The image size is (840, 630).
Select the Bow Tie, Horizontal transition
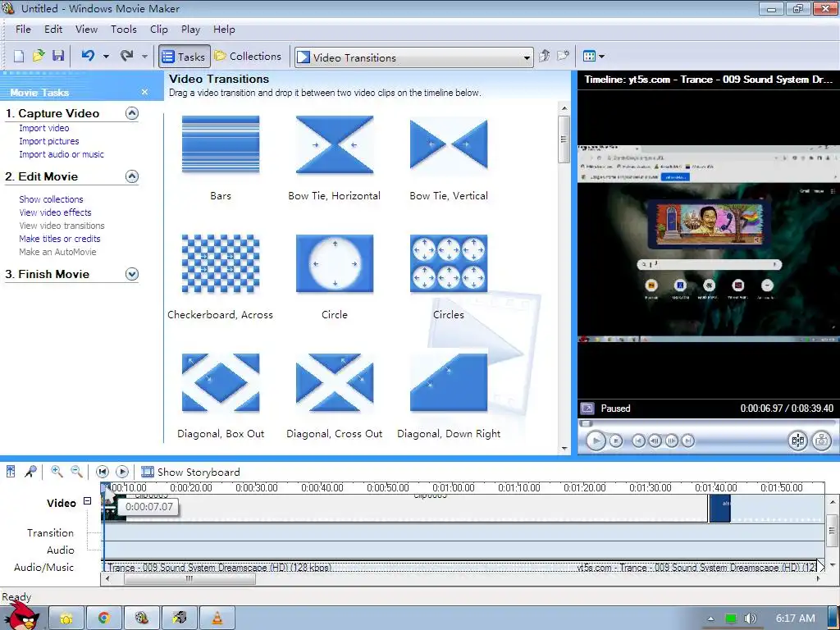point(335,144)
